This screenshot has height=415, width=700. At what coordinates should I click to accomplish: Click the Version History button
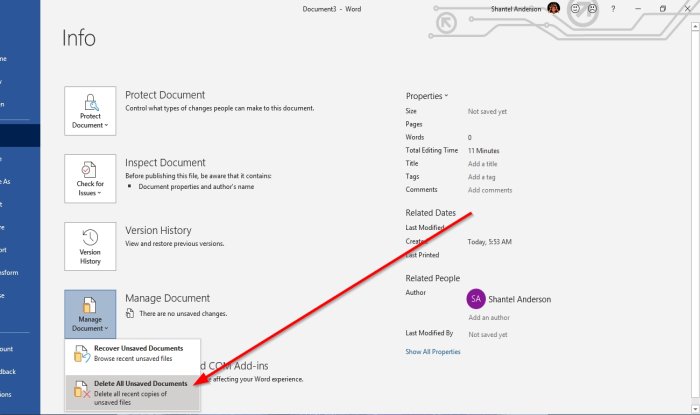[90, 247]
